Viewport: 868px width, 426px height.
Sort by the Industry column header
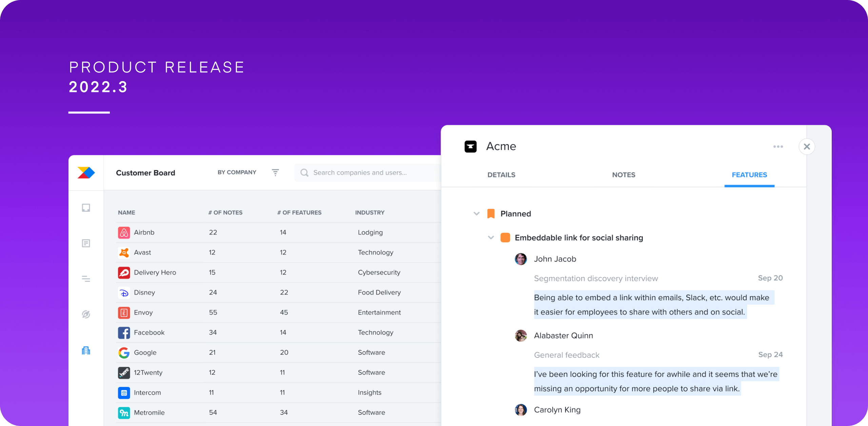370,213
